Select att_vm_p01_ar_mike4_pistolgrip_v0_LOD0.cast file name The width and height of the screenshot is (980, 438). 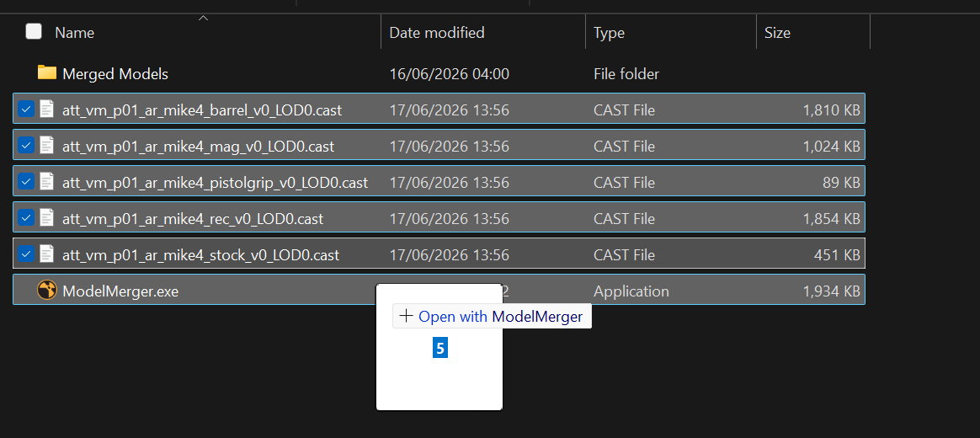pyautogui.click(x=215, y=184)
